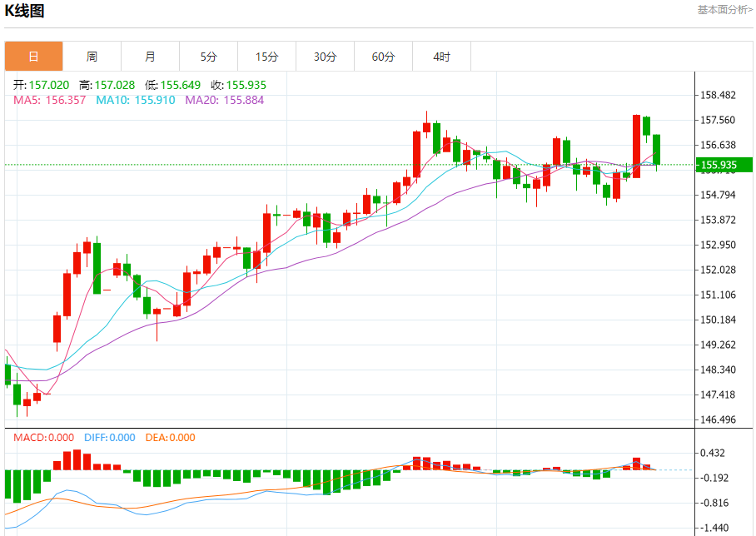Viewport: 756px width, 536px height.
Task: Switch to the 5分 interval tab
Action: pos(208,57)
